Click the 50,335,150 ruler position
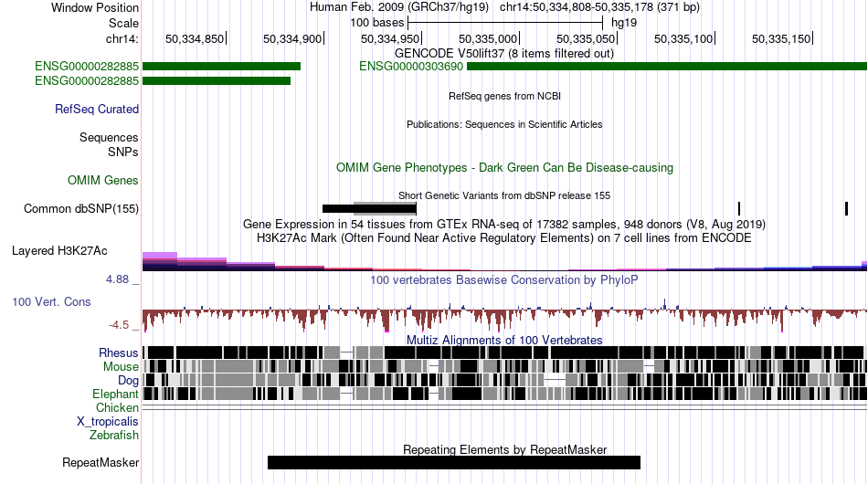The image size is (868, 484). 781,38
